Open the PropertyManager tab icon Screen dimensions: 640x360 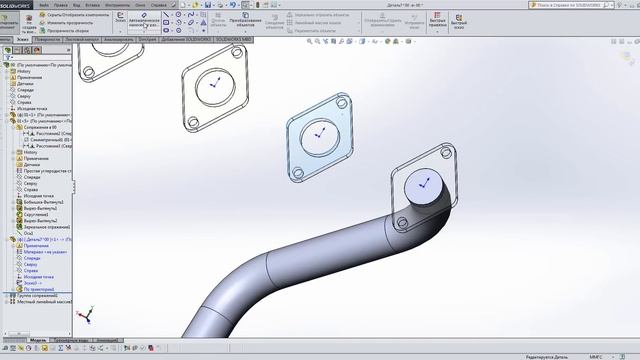[x=18, y=50]
